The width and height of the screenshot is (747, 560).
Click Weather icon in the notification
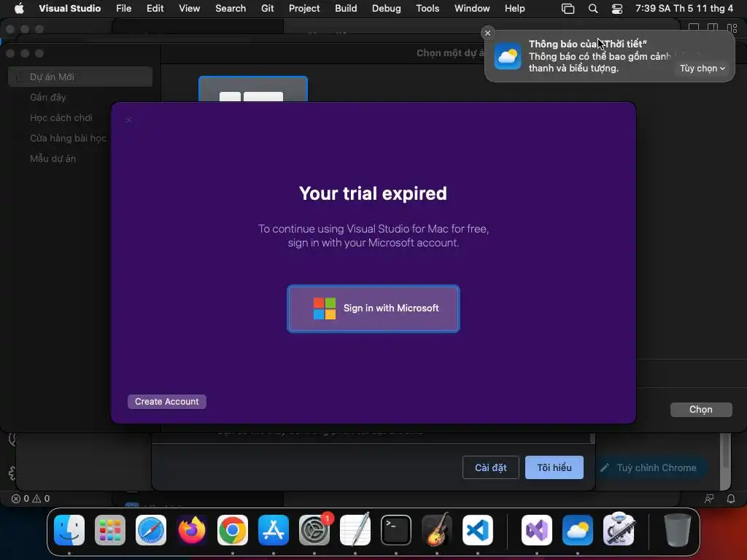[508, 56]
